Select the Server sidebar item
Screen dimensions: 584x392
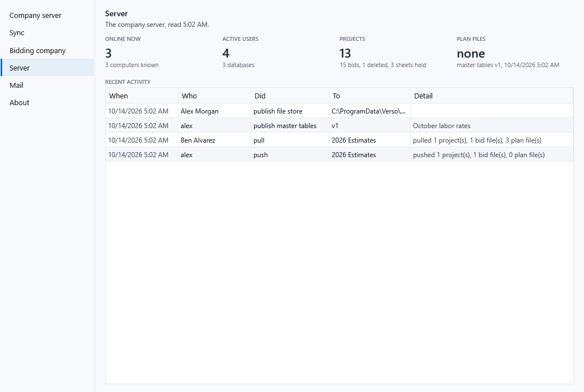pyautogui.click(x=47, y=68)
